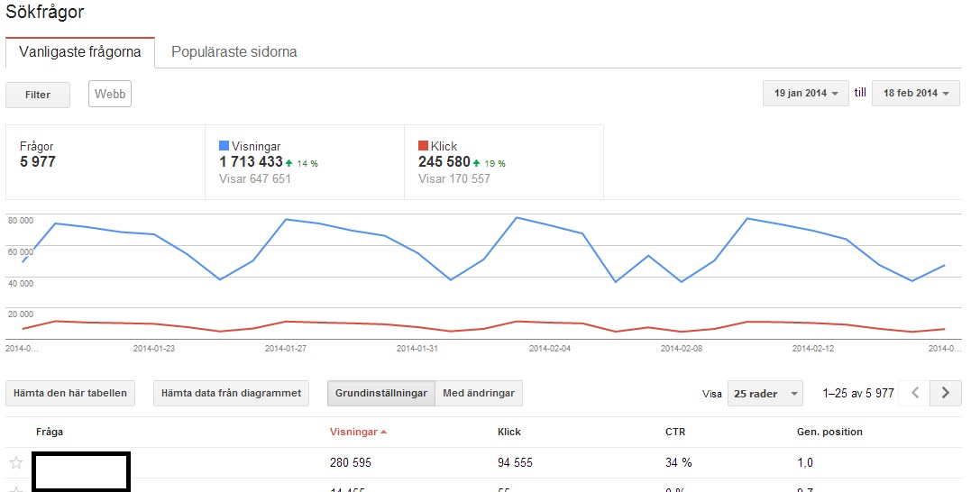Click the 2014-01-27 axis label
The width and height of the screenshot is (980, 492).
click(x=286, y=349)
